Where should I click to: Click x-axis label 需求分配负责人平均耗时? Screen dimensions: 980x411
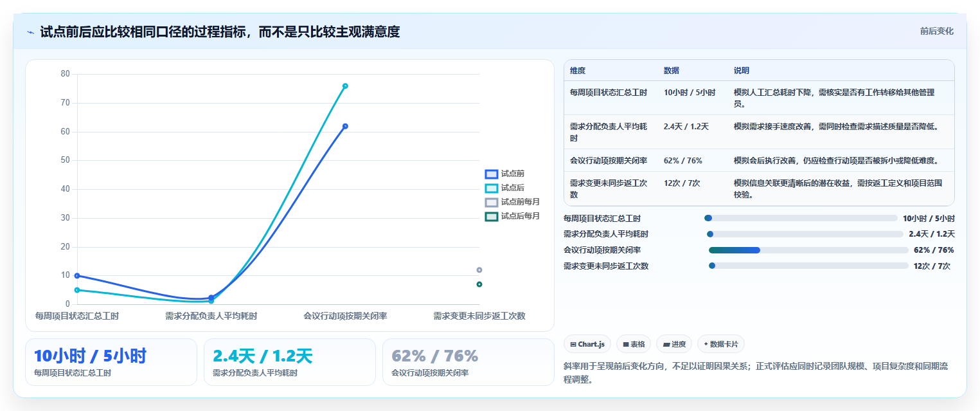click(211, 316)
